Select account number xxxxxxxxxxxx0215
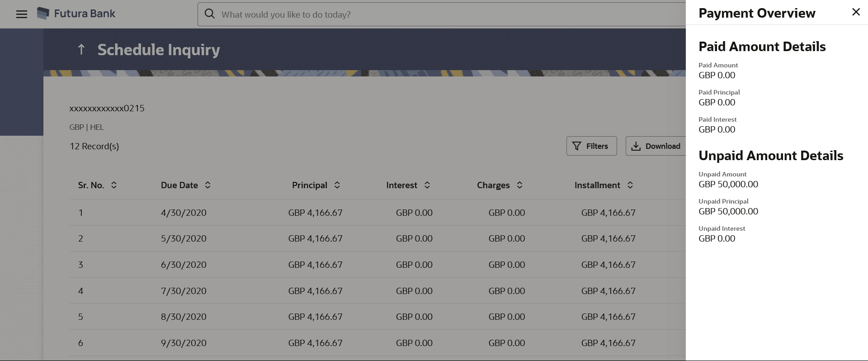The width and height of the screenshot is (868, 361). point(107,108)
